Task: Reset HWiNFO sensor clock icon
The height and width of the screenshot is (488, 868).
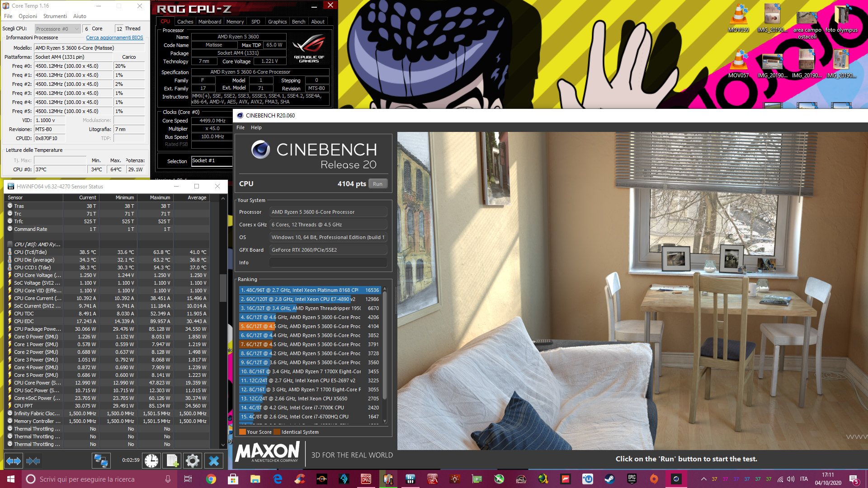Action: (151, 461)
